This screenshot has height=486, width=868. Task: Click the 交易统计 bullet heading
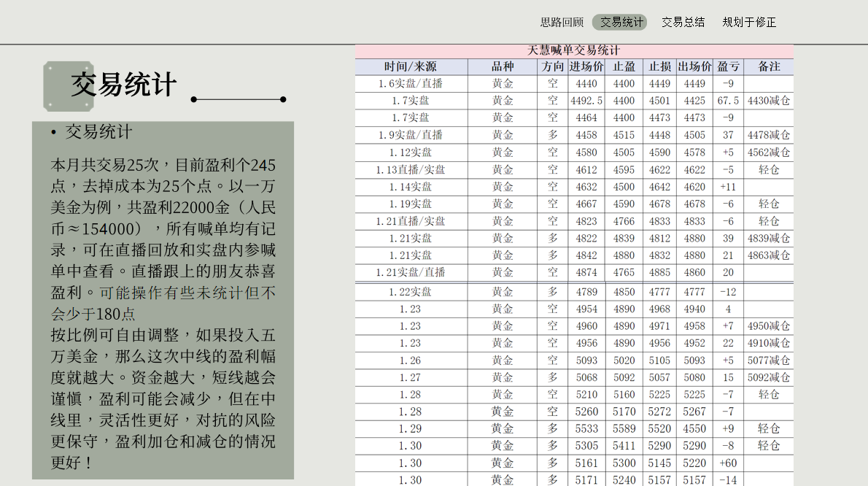98,132
